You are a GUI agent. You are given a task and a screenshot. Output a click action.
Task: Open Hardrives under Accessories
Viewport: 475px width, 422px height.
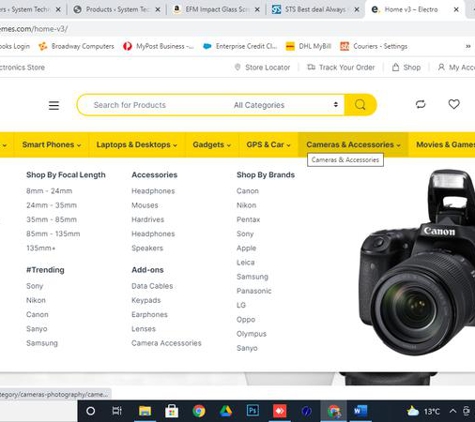(148, 220)
